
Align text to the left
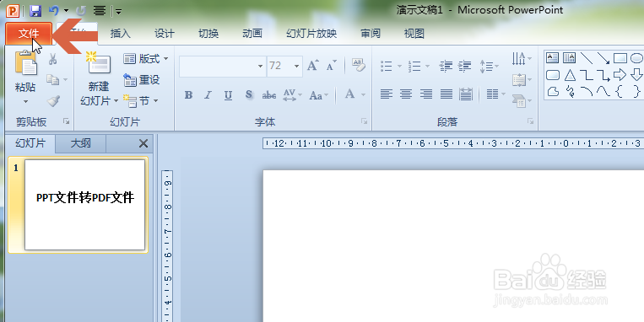click(387, 94)
